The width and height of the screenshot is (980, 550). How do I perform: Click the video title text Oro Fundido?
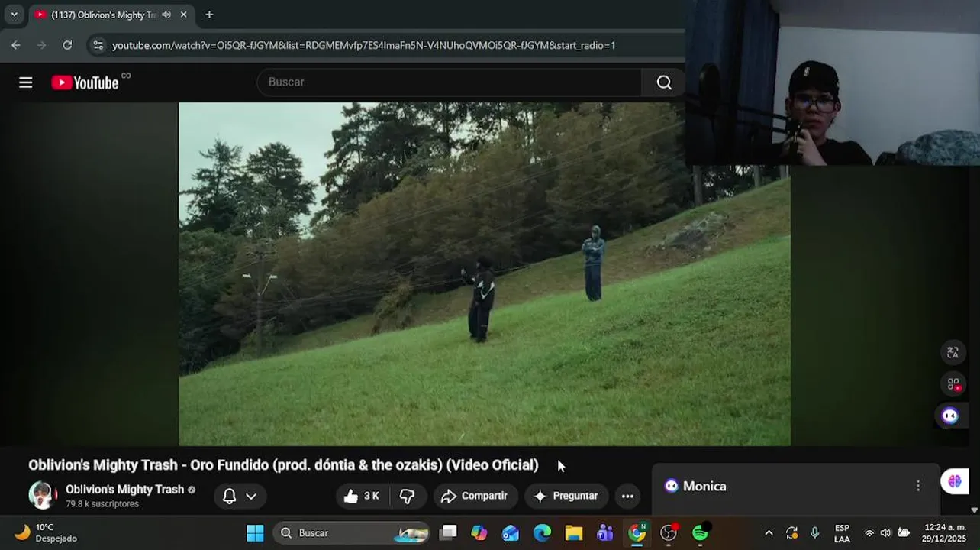click(229, 465)
